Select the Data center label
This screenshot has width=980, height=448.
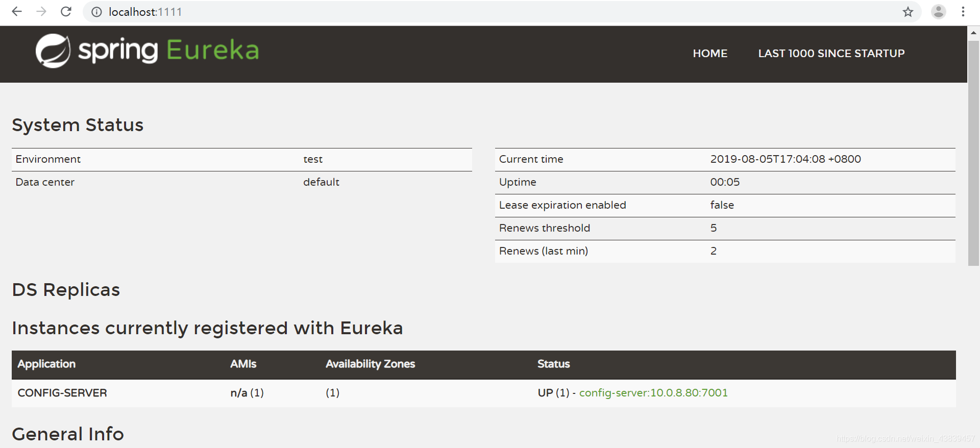tap(45, 182)
